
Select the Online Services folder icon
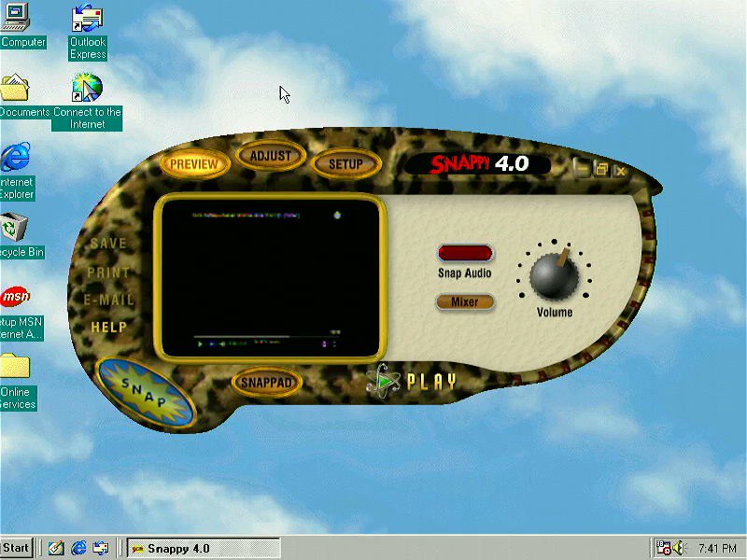pos(18,382)
